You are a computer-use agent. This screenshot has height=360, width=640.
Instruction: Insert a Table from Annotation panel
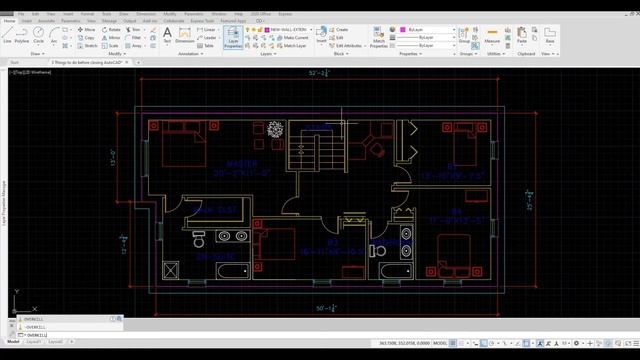point(206,46)
